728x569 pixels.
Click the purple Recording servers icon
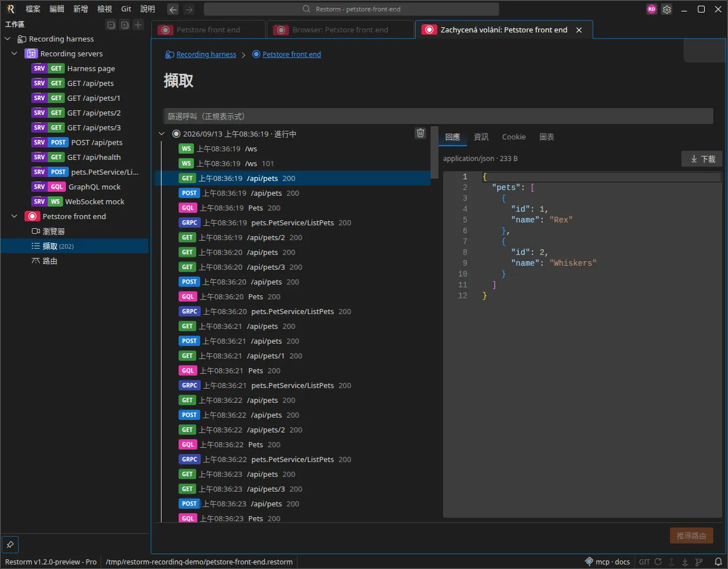tap(31, 54)
